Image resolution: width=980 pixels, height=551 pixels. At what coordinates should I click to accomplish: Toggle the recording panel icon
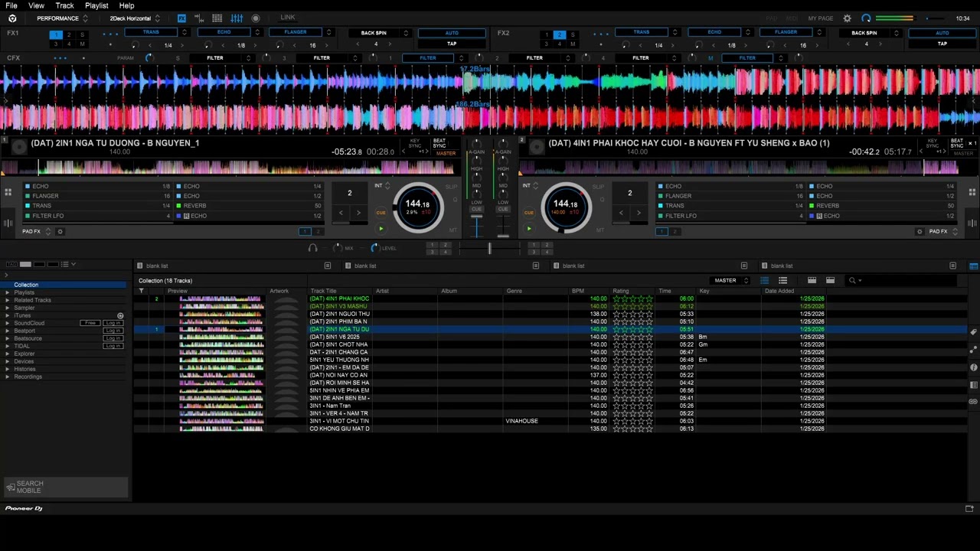(x=256, y=18)
